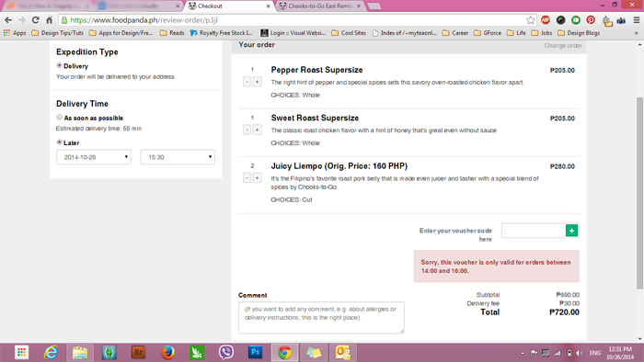Decrease Sweet Roast Supersize quantity

[x=247, y=130]
